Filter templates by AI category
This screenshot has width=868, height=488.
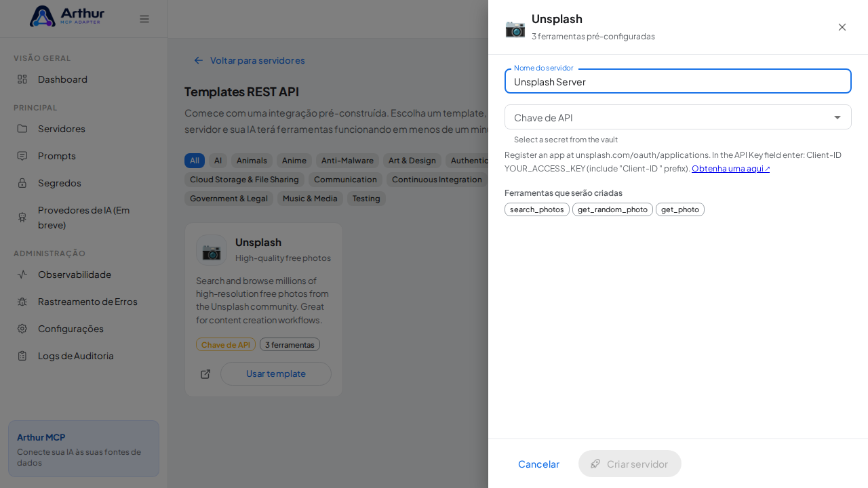click(218, 161)
